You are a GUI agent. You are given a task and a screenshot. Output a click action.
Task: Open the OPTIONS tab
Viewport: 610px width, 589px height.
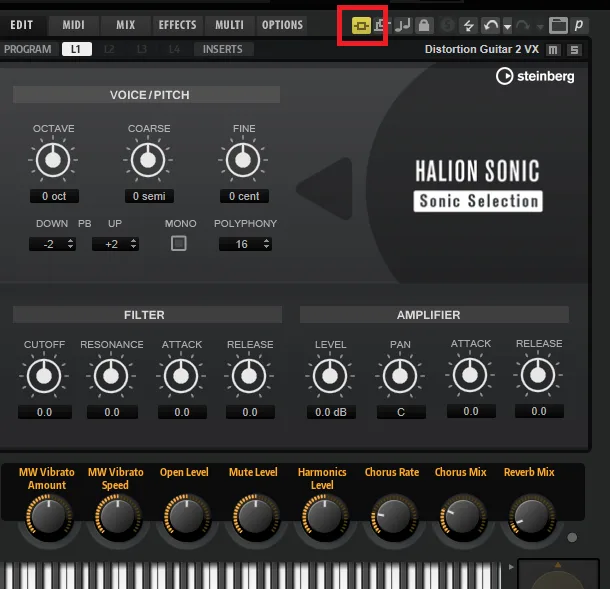click(282, 25)
